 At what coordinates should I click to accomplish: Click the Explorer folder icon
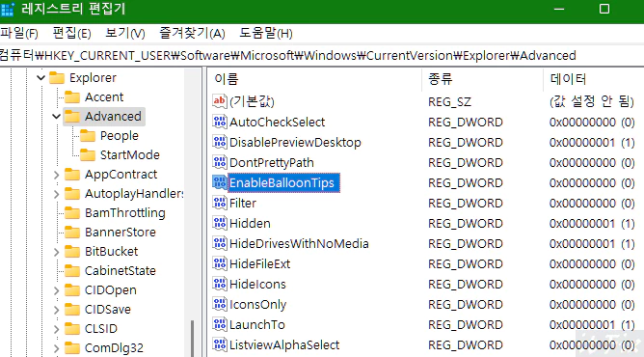pyautogui.click(x=57, y=77)
